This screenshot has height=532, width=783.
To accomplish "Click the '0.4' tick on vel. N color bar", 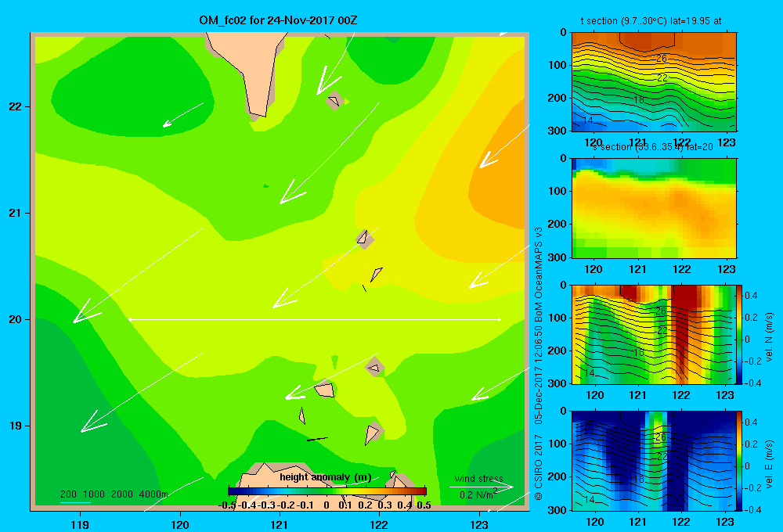I will pyautogui.click(x=751, y=296).
